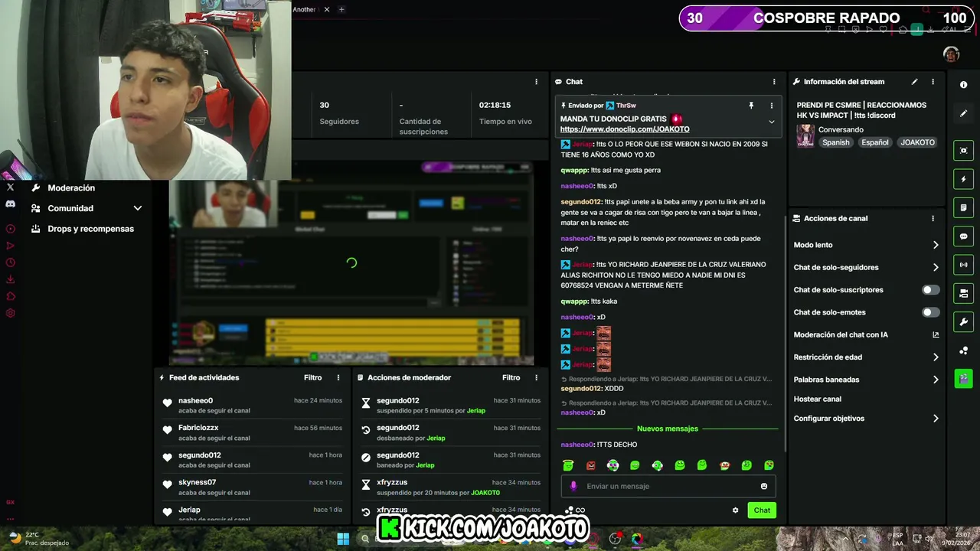Image resolution: width=980 pixels, height=551 pixels.
Task: Toggle Chat de solo-suscriptores switch
Action: tap(930, 290)
